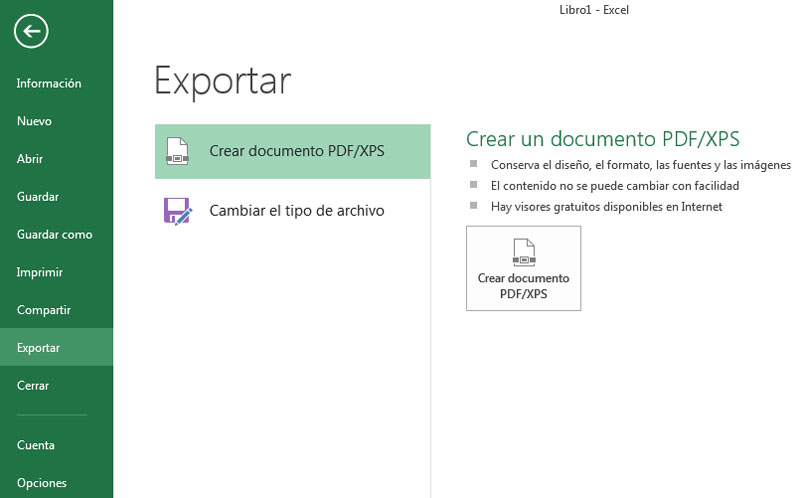Choose Cerrar in the sidebar
The width and height of the screenshot is (800, 498).
[33, 385]
